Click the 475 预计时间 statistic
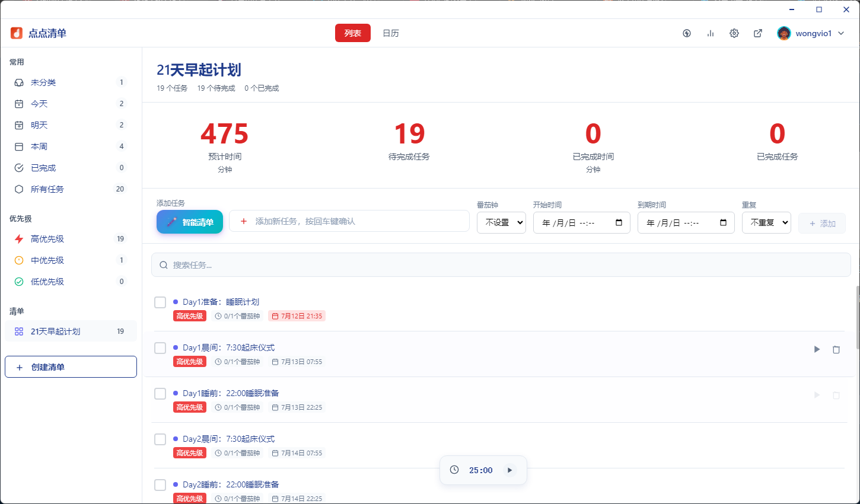This screenshot has width=860, height=504. [225, 146]
